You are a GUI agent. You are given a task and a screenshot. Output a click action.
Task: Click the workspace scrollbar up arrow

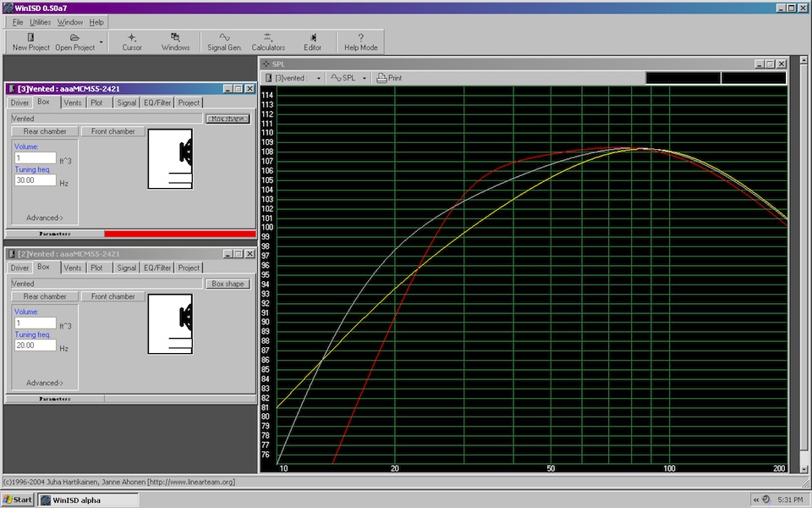[804, 60]
